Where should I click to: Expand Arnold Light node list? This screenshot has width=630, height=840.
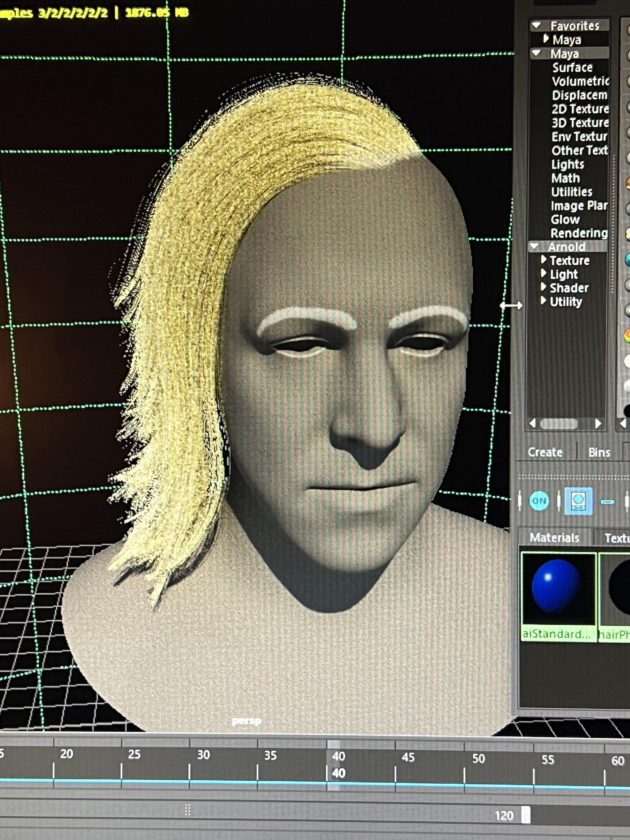[x=543, y=273]
